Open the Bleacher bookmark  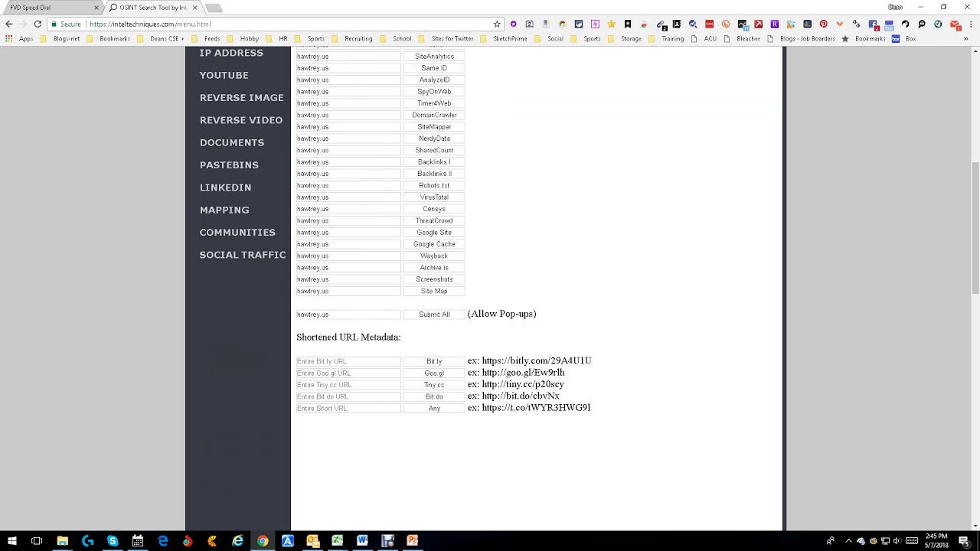pos(743,39)
